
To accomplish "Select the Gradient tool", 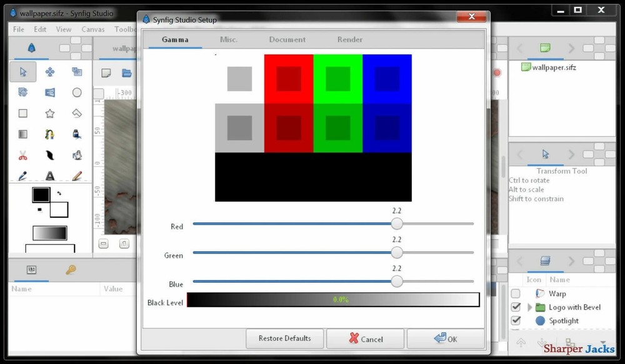I will pyautogui.click(x=23, y=134).
